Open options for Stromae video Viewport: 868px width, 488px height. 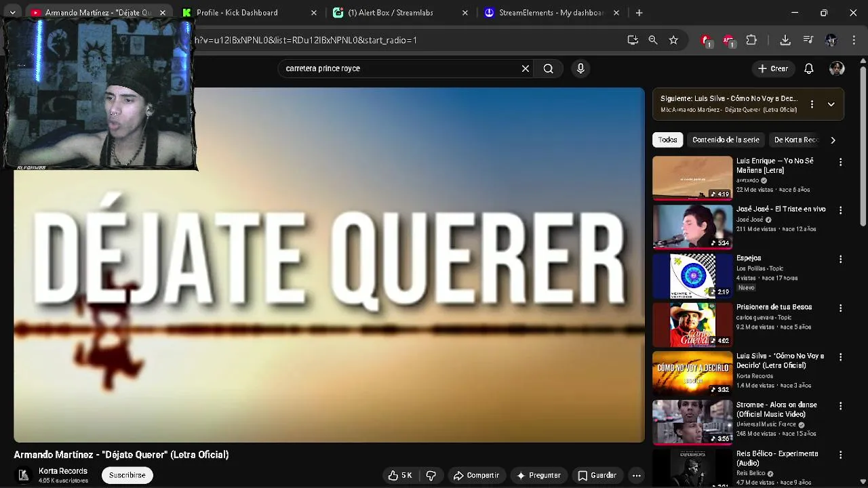[840, 406]
